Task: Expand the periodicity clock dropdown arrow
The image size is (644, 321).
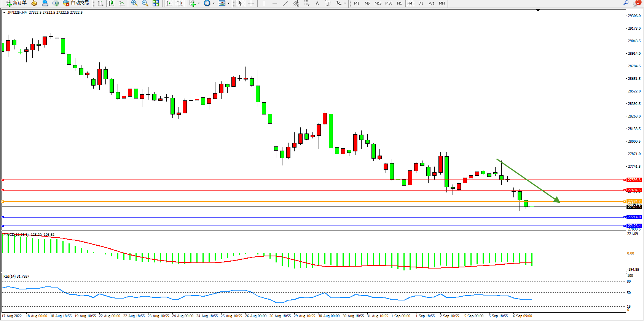Action: pyautogui.click(x=214, y=3)
